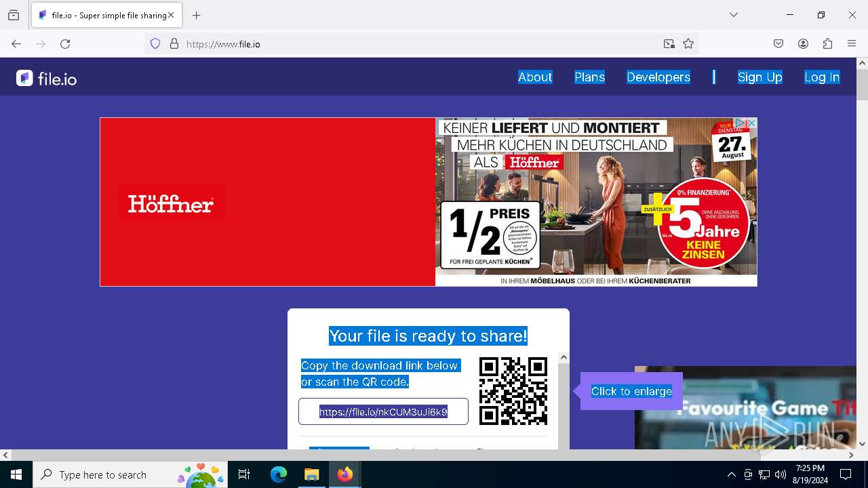Click horizontal scrollbar right arrow
The width and height of the screenshot is (868, 488).
pos(851,455)
